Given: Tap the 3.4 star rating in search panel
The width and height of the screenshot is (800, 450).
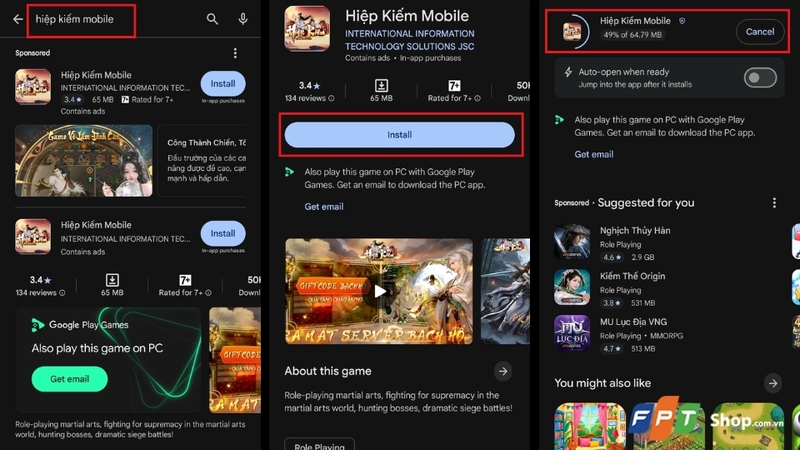Looking at the screenshot, I should (40, 280).
